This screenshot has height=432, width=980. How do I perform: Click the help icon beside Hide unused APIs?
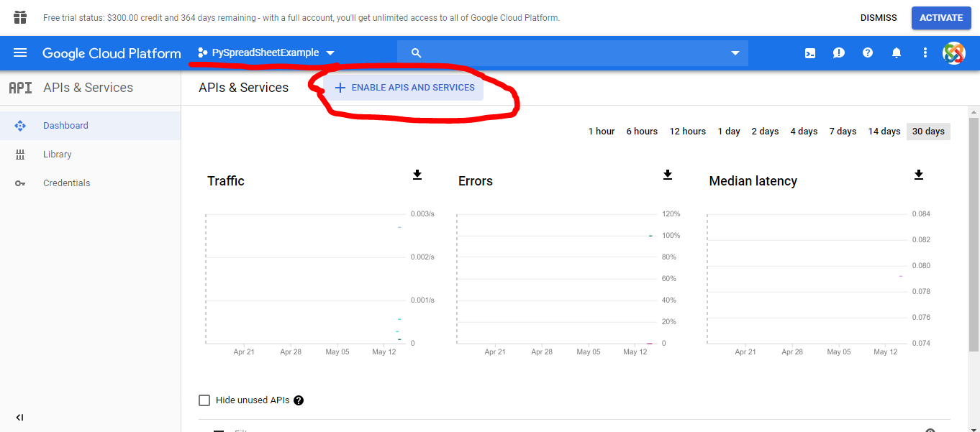pyautogui.click(x=299, y=400)
